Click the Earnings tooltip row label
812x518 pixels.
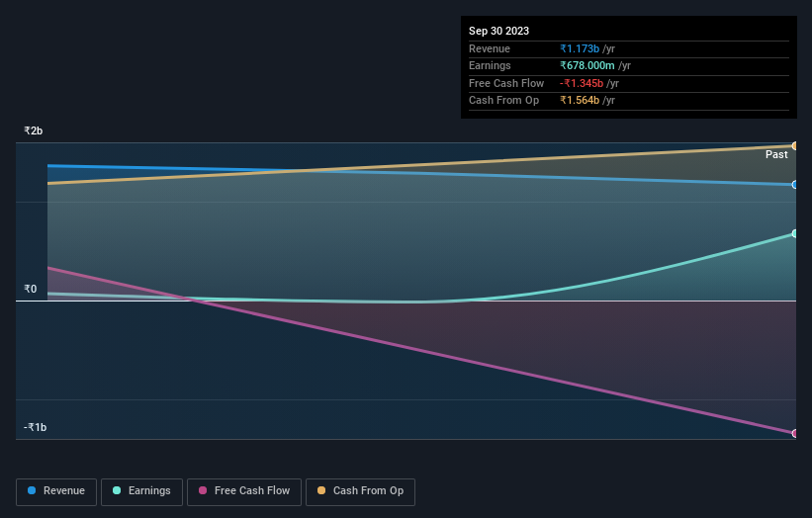click(x=490, y=65)
